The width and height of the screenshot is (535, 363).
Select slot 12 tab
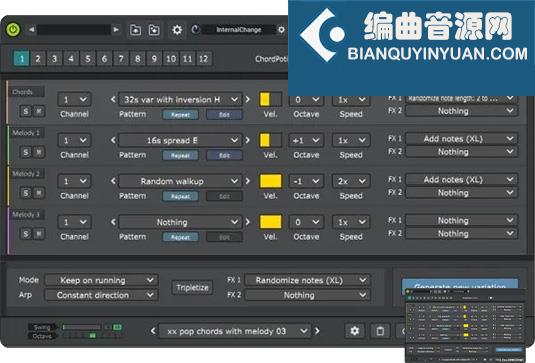(x=204, y=59)
